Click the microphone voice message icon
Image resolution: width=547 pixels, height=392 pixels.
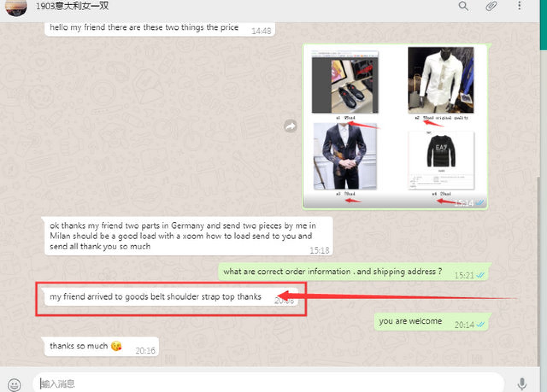pyautogui.click(x=522, y=384)
